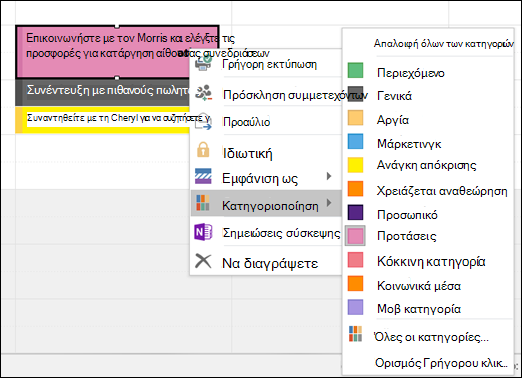
Task: Pick the lavender Μοβ κατηγορία swatch
Action: (x=355, y=307)
